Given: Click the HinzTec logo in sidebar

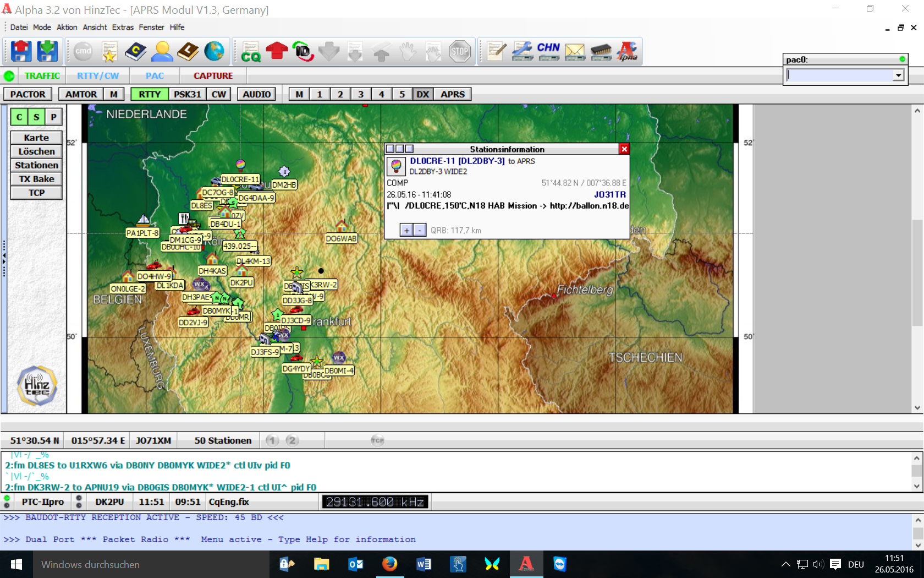Looking at the screenshot, I should pyautogui.click(x=37, y=385).
